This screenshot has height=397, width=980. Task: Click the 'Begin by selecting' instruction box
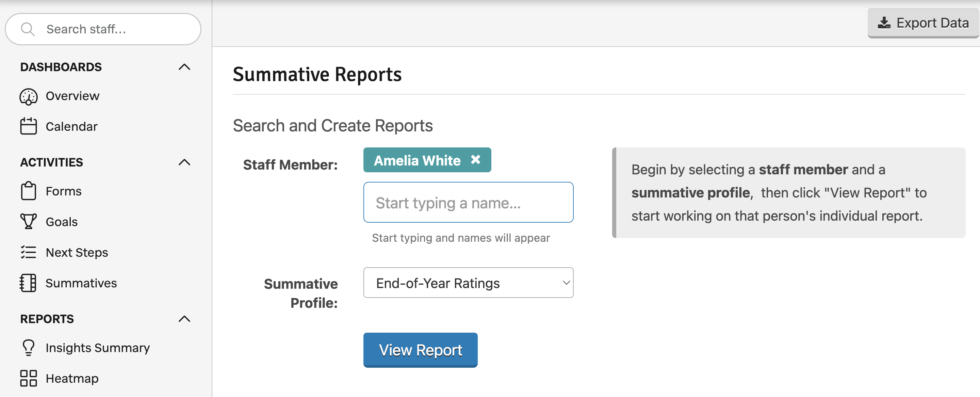pyautogui.click(x=788, y=193)
